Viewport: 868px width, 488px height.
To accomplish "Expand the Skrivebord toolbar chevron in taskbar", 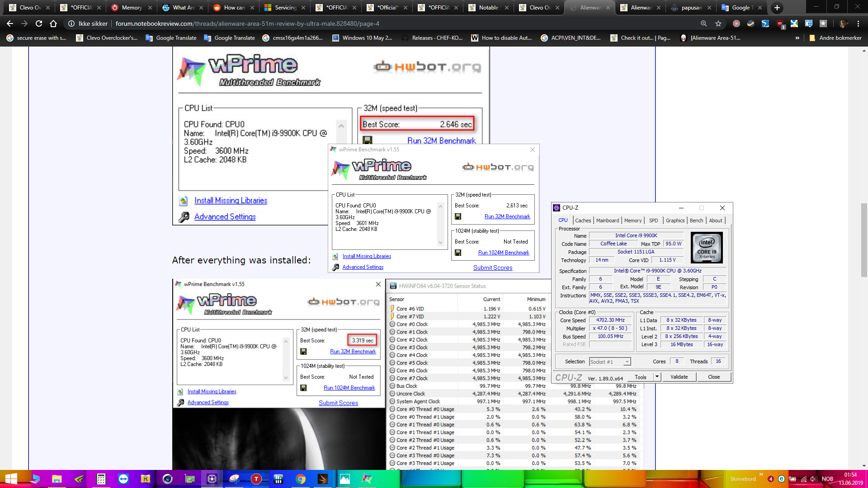I will tap(761, 474).
